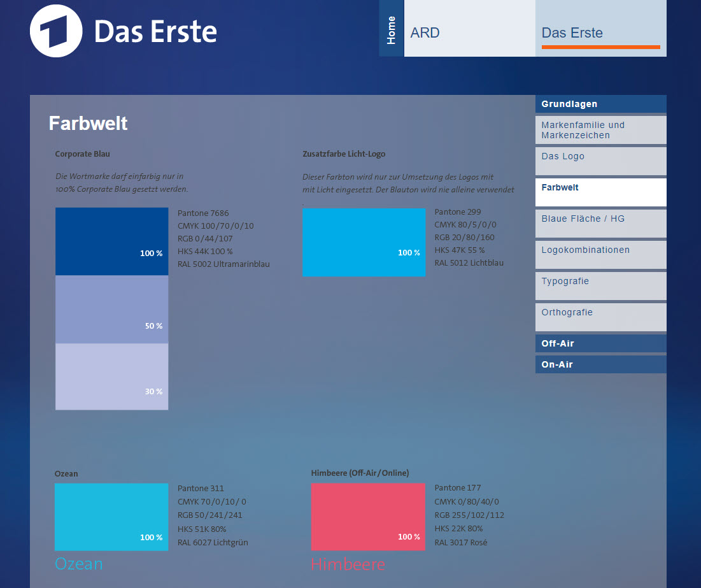This screenshot has height=588, width=701.
Task: Open the Typografie section
Action: pos(600,285)
